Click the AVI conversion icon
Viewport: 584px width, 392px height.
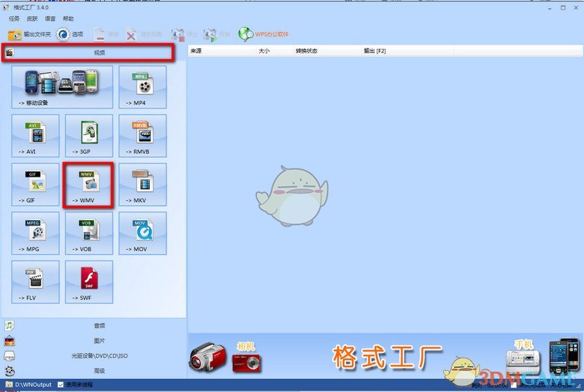click(35, 136)
